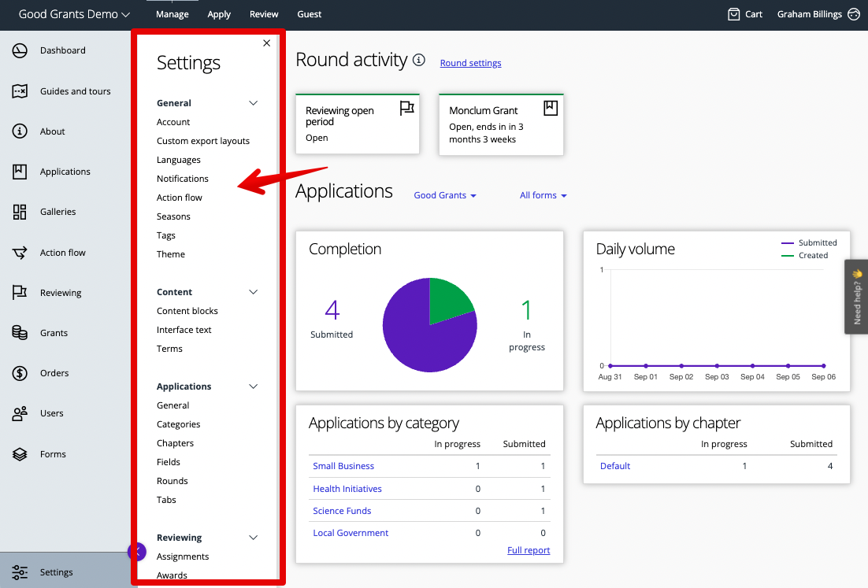Open the Health Initiatives category link
The width and height of the screenshot is (868, 588).
click(x=347, y=489)
